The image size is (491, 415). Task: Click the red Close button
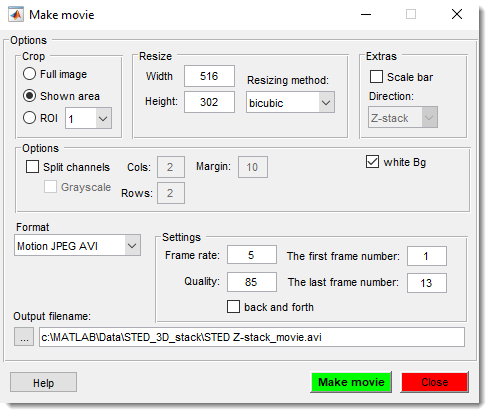point(435,382)
